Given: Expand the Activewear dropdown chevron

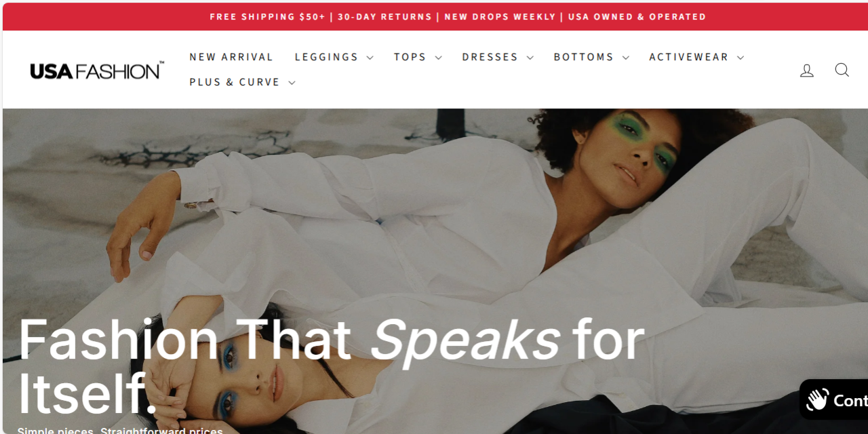Looking at the screenshot, I should pyautogui.click(x=740, y=58).
